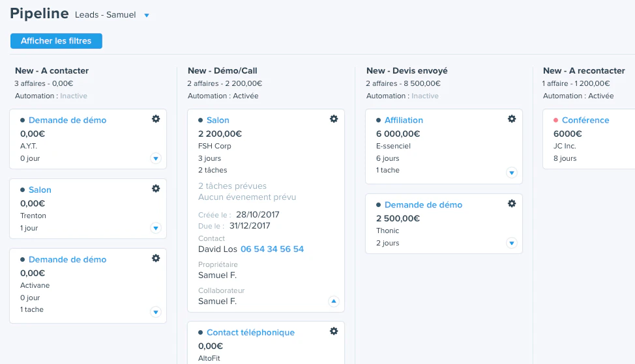Collapse the expanded FSH Corp card

pos(333,301)
